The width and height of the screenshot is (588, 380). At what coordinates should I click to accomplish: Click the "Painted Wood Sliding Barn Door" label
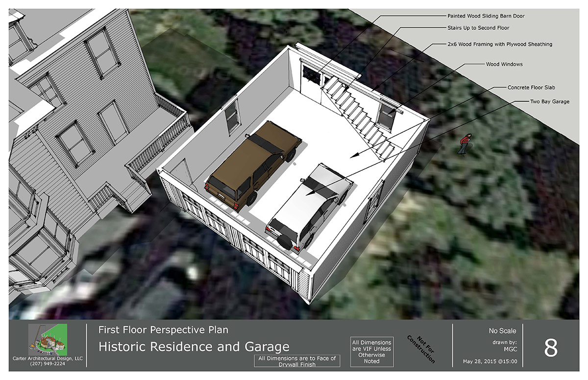pos(486,16)
